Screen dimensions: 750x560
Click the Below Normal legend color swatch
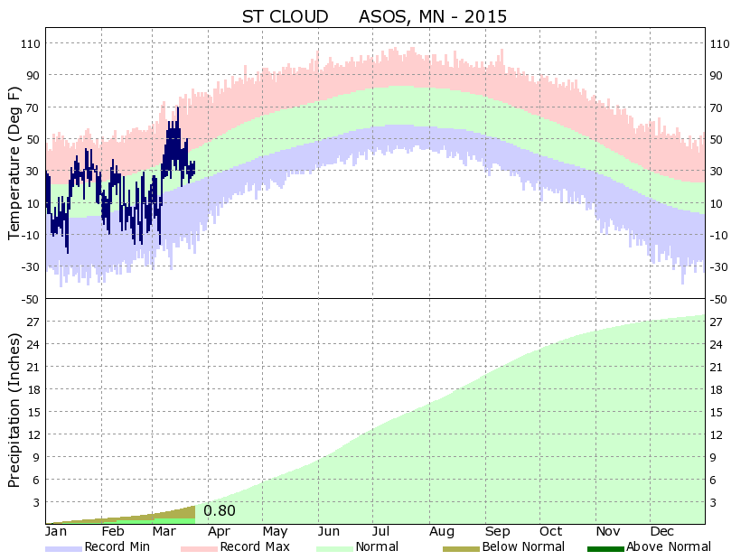pyautogui.click(x=461, y=549)
